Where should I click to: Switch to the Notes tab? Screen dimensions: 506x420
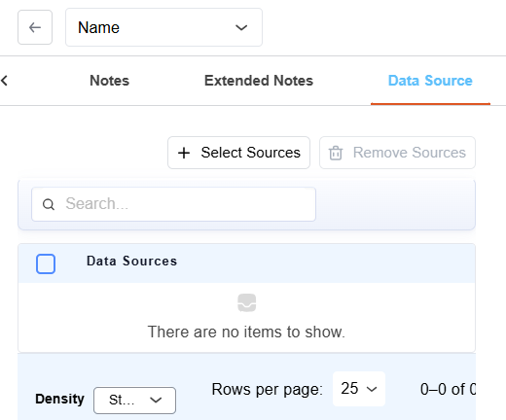[x=109, y=81]
